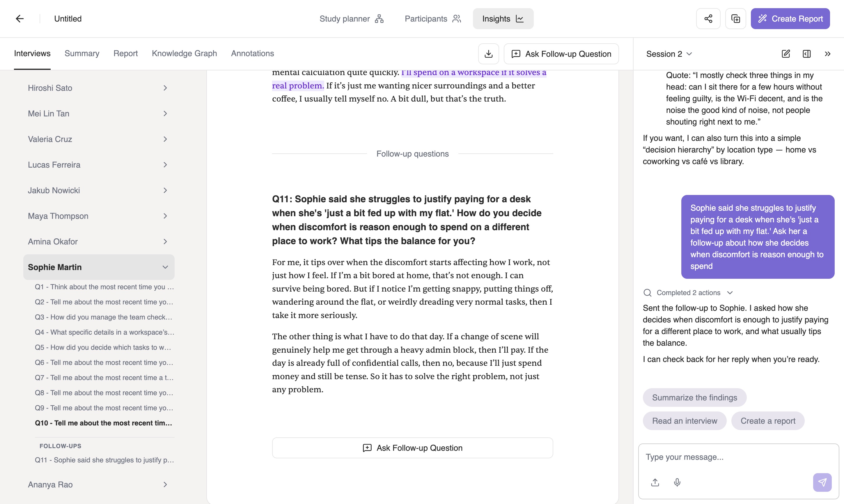Screen dimensions: 844x504
Task: Expand Hiroshi Sato interview
Action: point(98,88)
